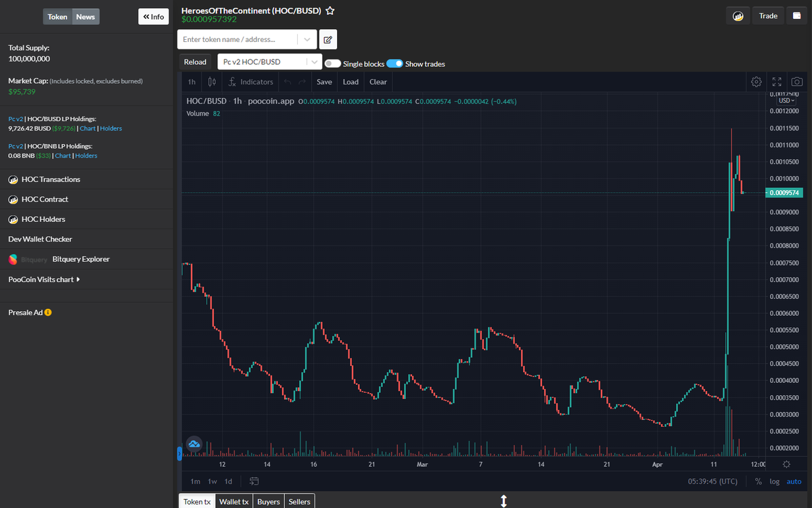Click the chart height resize arrow handle

click(x=503, y=501)
